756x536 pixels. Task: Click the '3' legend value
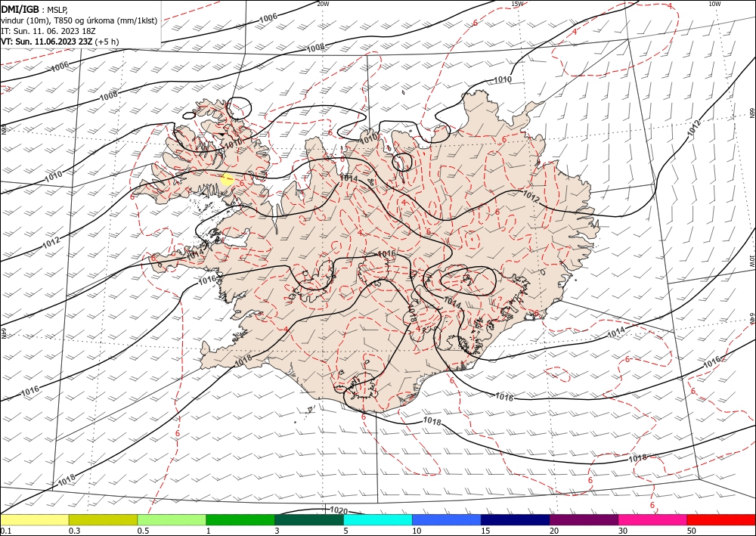pyautogui.click(x=277, y=531)
